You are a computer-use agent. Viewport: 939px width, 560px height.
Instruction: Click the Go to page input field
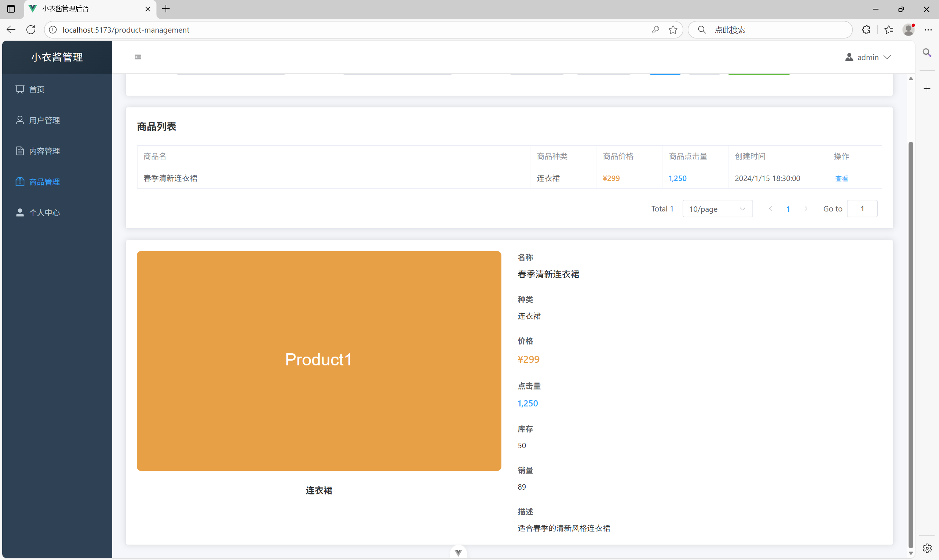click(x=862, y=209)
